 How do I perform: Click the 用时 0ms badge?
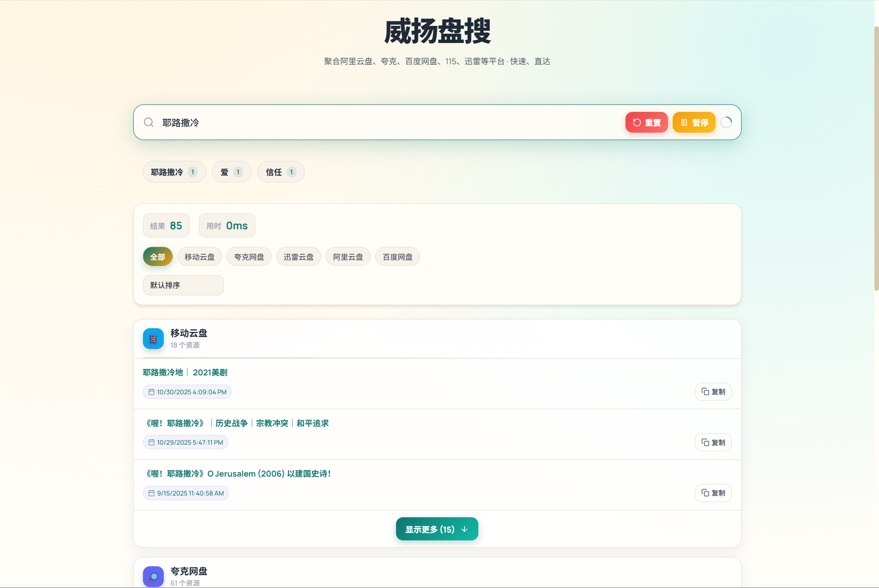click(227, 226)
